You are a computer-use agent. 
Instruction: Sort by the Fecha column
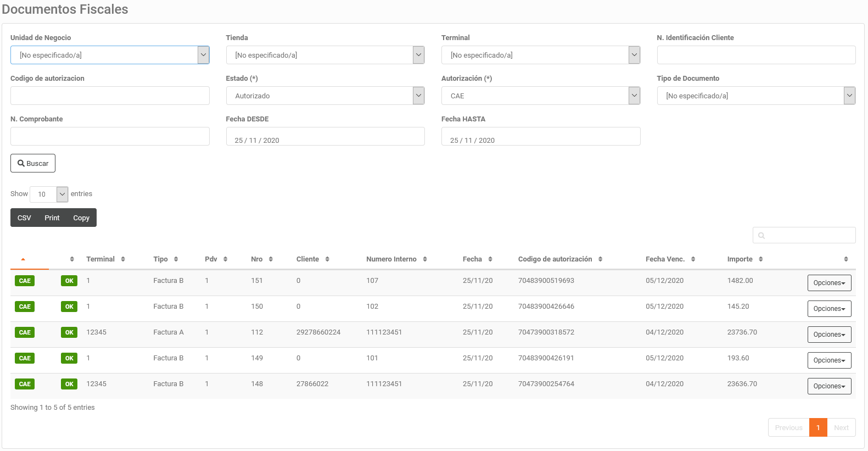pyautogui.click(x=478, y=259)
